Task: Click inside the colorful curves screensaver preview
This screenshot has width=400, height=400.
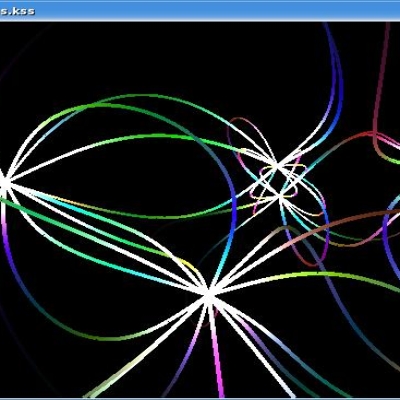Action: [x=200, y=210]
